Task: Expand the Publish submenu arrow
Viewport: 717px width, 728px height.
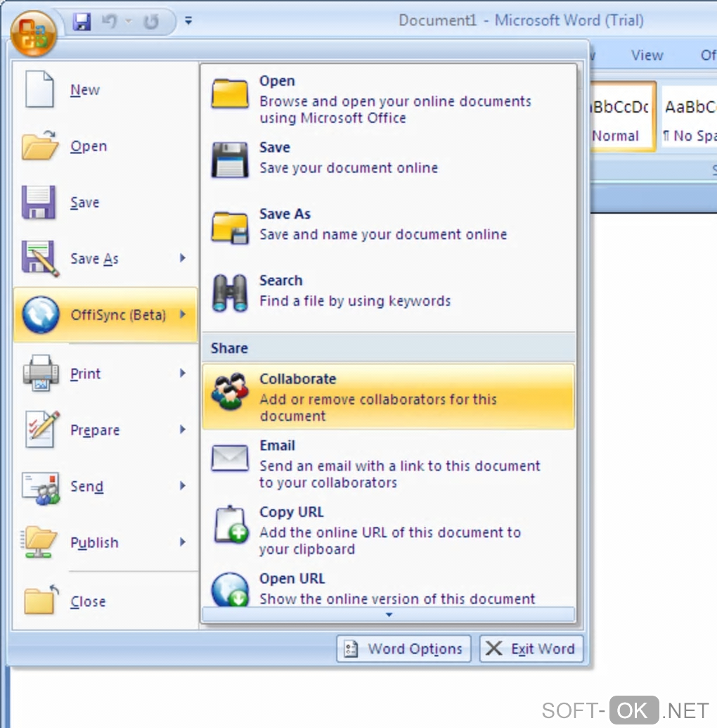Action: click(x=183, y=542)
